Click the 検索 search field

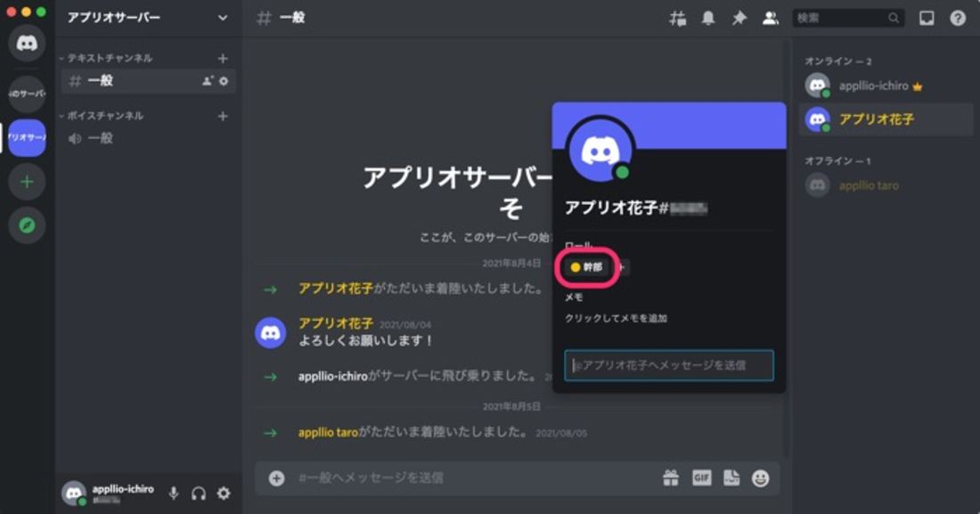click(x=848, y=18)
